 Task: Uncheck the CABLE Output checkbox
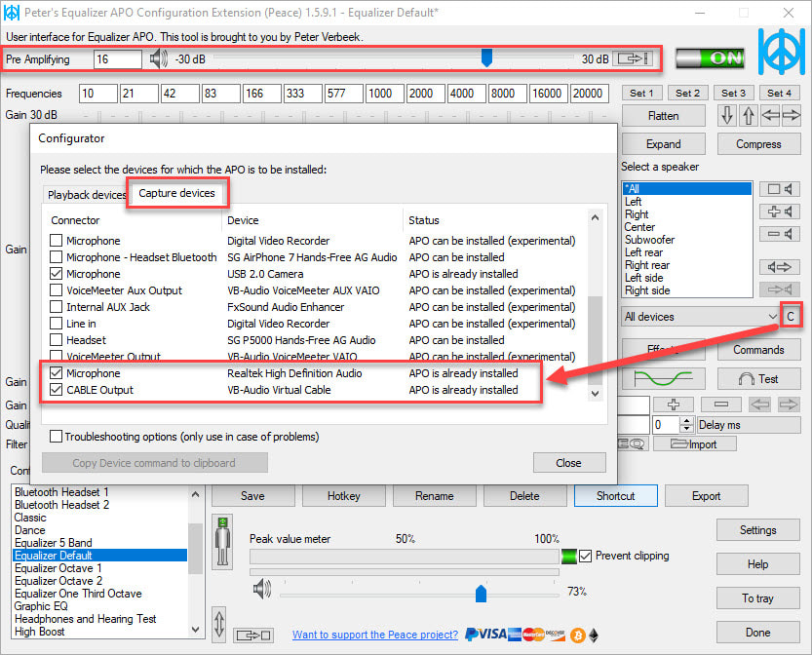56,390
